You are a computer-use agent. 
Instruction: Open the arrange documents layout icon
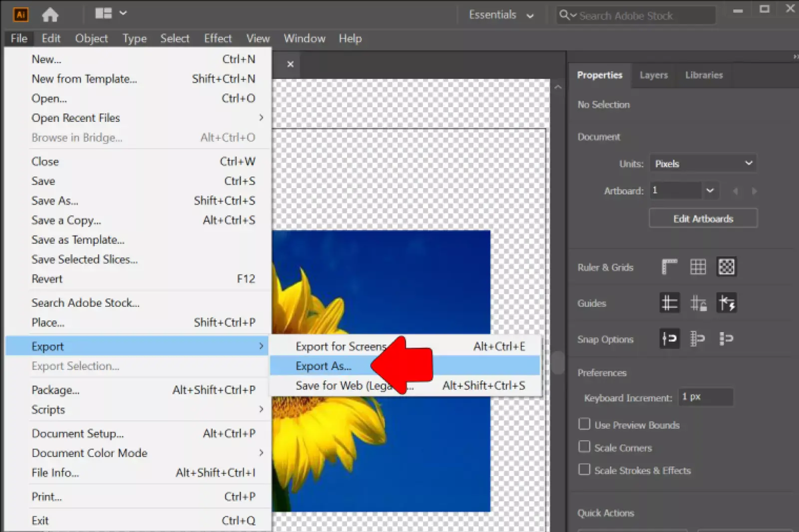tap(103, 13)
